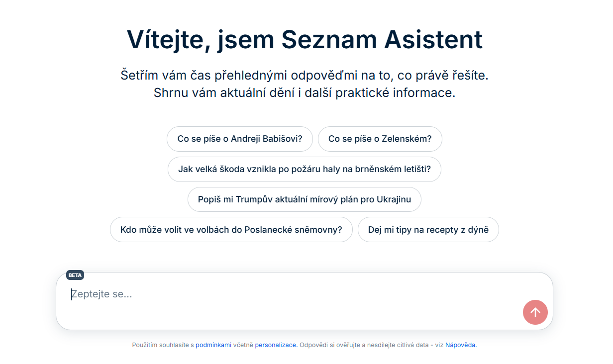
Task: Open the 'Nápověda' help link
Action: pos(460,344)
